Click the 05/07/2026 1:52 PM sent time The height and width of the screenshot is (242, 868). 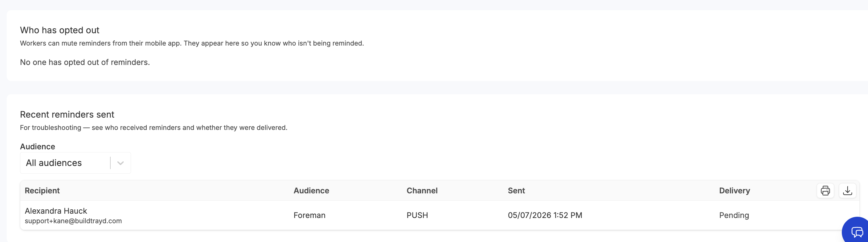click(545, 215)
